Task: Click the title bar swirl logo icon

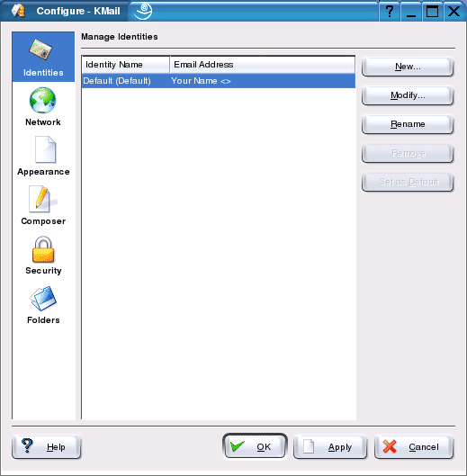Action: point(143,11)
